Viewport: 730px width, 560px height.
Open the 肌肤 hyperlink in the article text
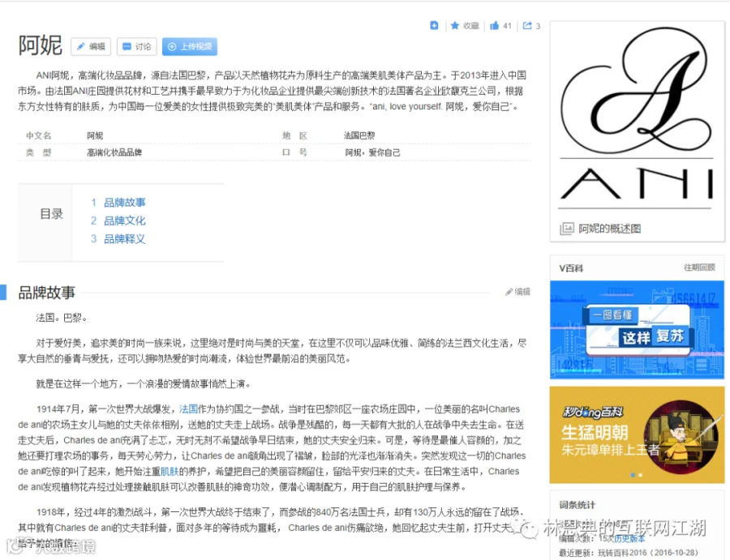click(x=170, y=471)
